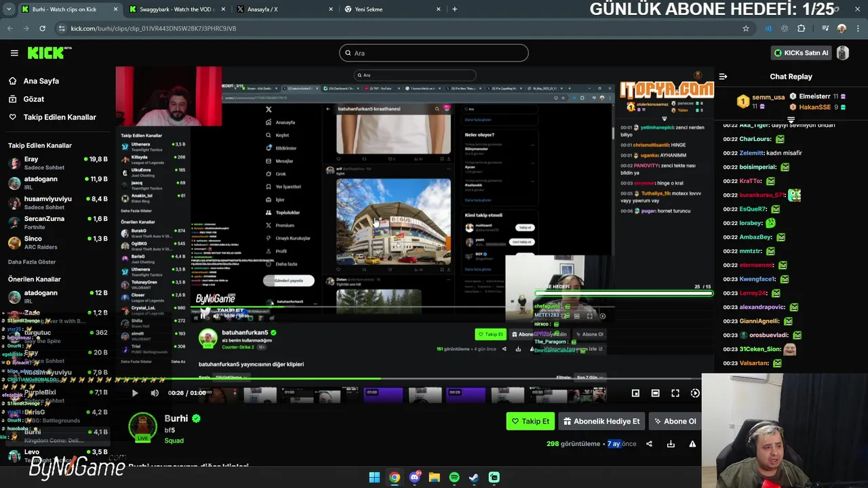Open the Kick sidebar hamburger menu
This screenshot has width=868, height=488.
coord(14,53)
